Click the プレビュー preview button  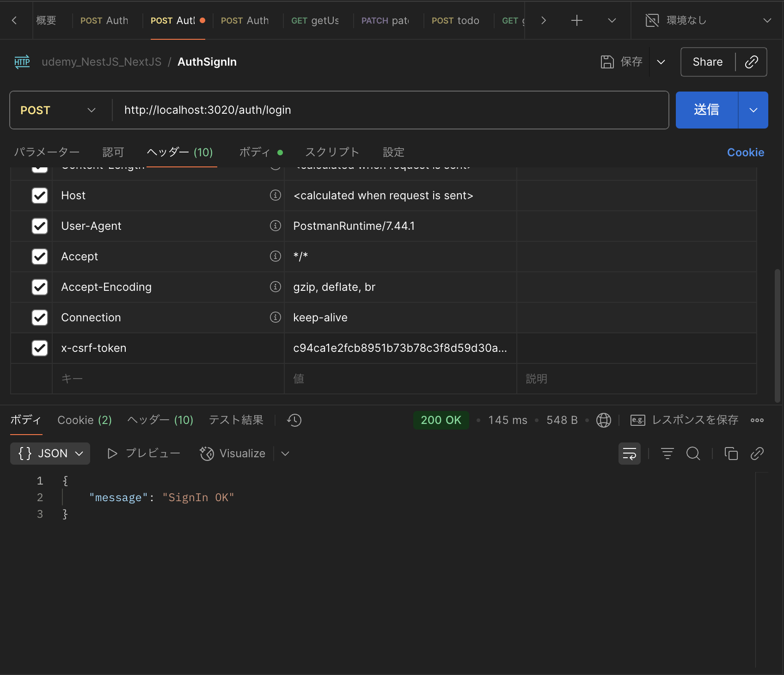click(x=144, y=454)
